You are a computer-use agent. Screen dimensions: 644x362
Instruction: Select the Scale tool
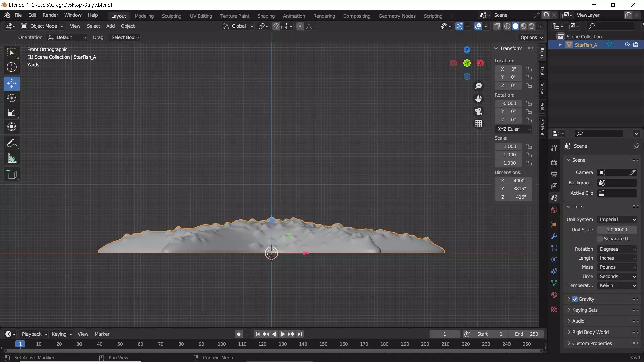click(12, 112)
